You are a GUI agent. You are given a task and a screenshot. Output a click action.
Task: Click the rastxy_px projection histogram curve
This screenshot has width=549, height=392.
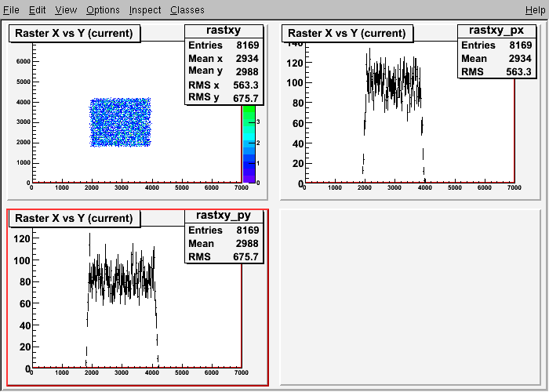click(394, 84)
